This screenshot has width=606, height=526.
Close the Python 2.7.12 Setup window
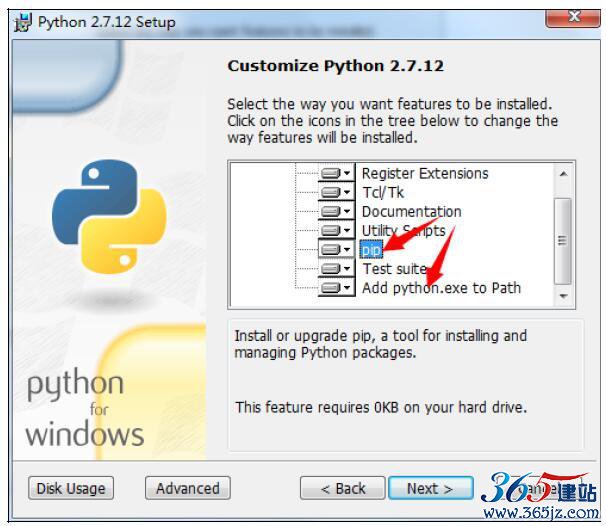point(572,17)
